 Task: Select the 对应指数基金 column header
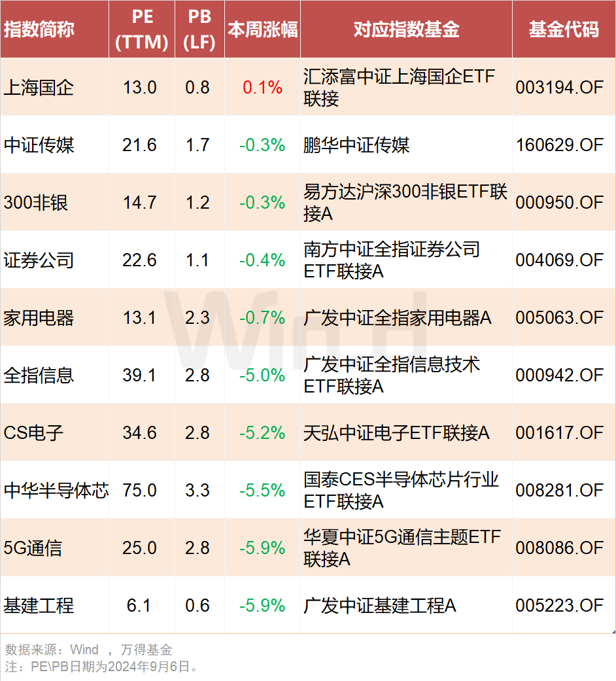(406, 29)
